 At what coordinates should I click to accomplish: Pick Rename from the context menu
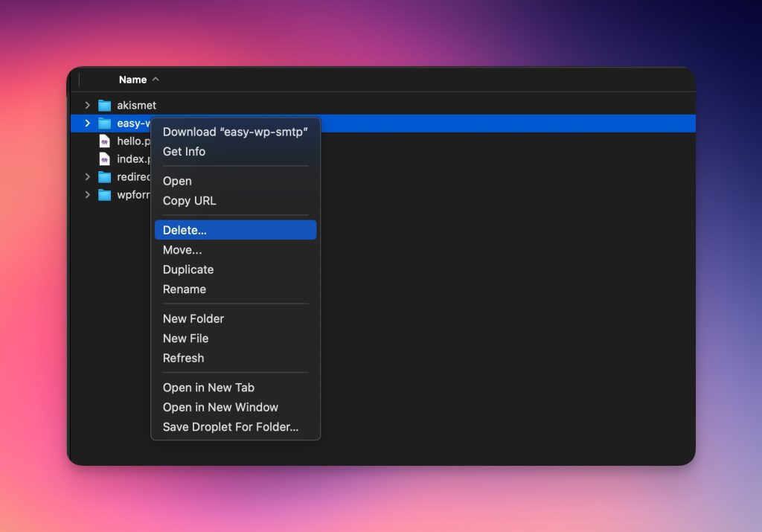[184, 289]
